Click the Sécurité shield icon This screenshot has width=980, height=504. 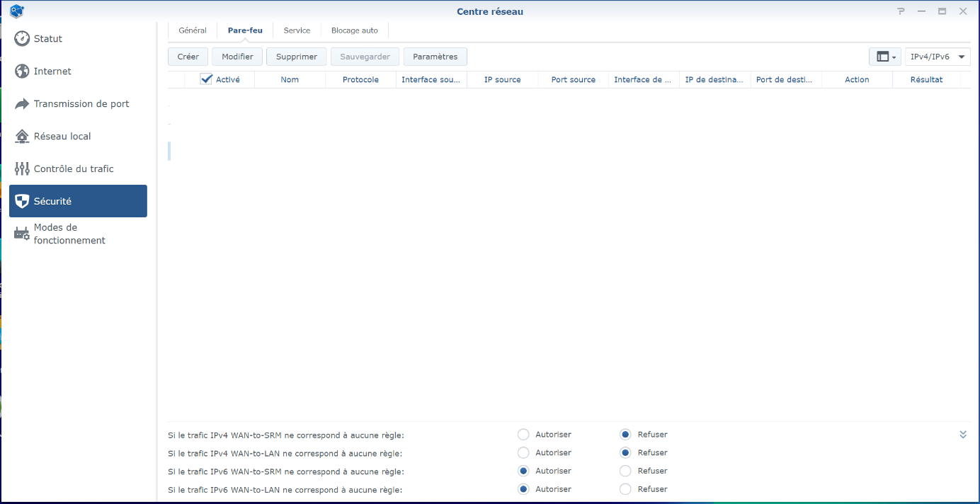[x=22, y=202]
